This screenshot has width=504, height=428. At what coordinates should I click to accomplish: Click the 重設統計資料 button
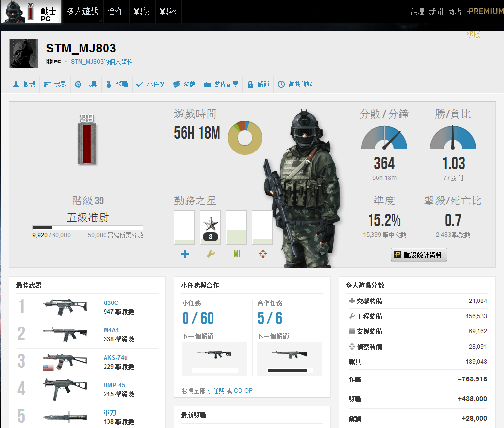(419, 254)
